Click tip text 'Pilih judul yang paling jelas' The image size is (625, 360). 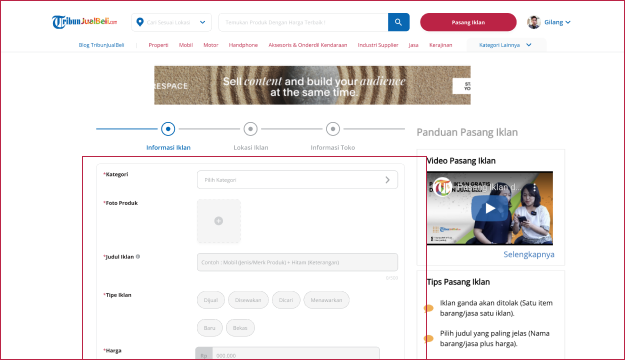tap(495, 338)
